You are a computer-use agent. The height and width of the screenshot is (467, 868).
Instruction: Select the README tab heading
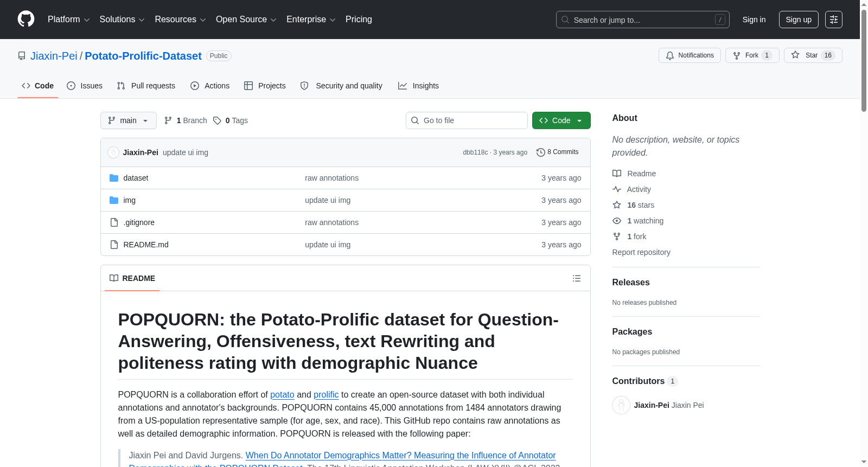[132, 278]
